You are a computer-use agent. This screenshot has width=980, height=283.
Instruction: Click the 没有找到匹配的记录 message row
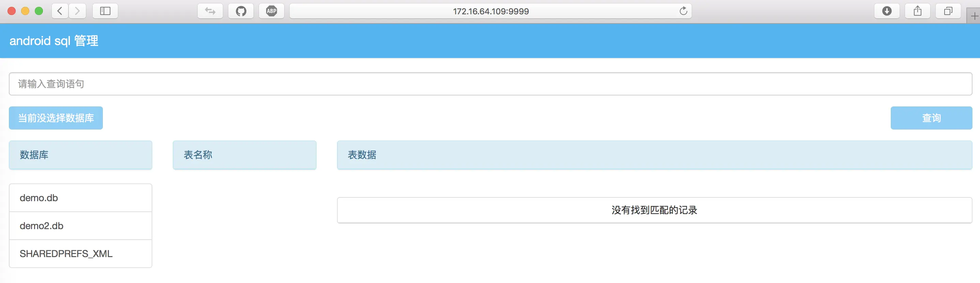tap(654, 210)
